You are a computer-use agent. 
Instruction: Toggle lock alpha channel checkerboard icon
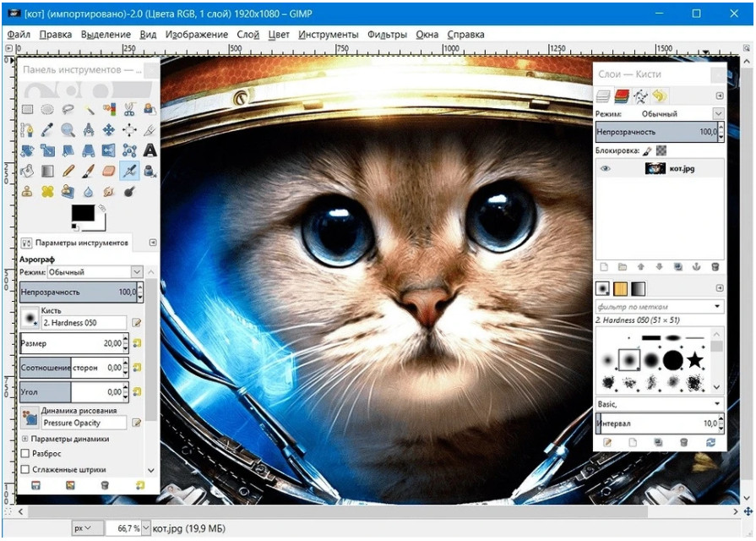(661, 151)
